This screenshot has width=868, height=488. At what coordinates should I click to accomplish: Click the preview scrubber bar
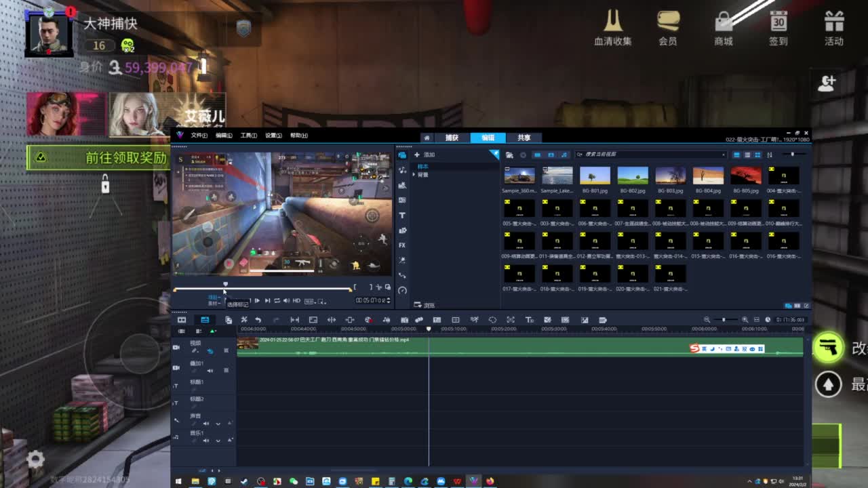click(262, 289)
